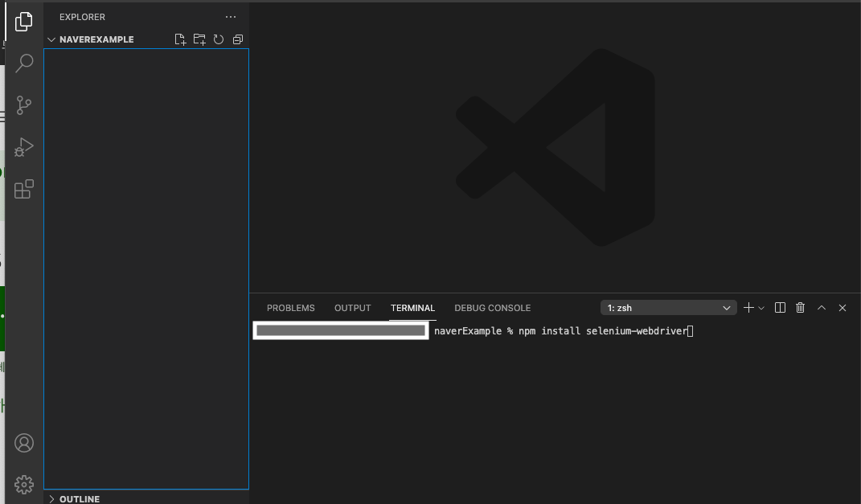Open the Search view
861x504 pixels.
[x=23, y=64]
